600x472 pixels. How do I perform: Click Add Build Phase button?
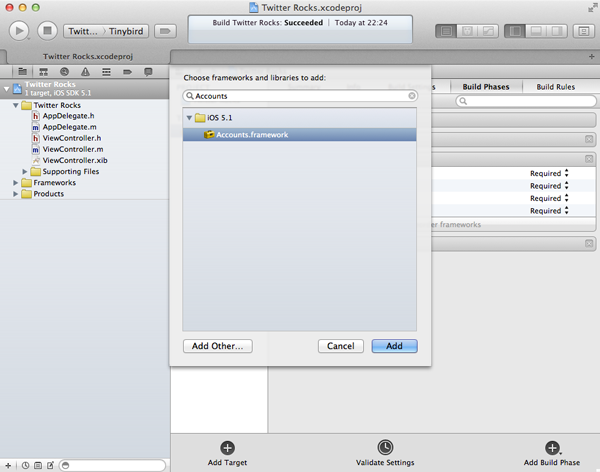point(552,454)
